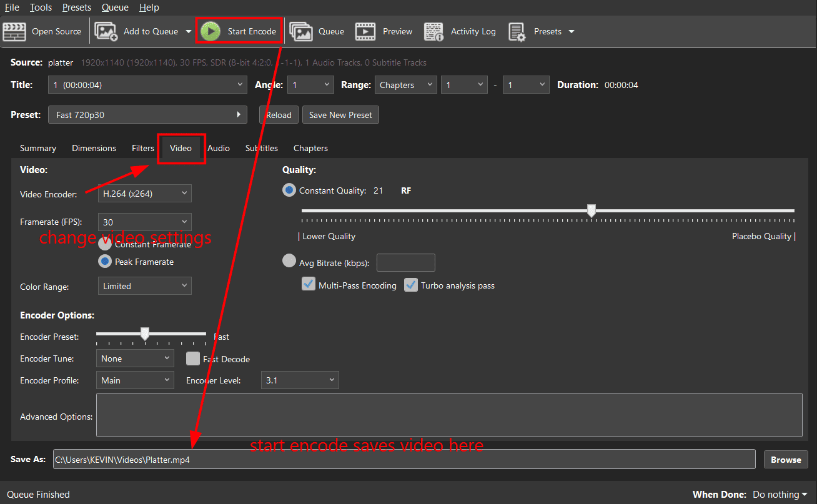Open the Video Encoder dropdown
This screenshot has width=817, height=504.
tap(145, 194)
